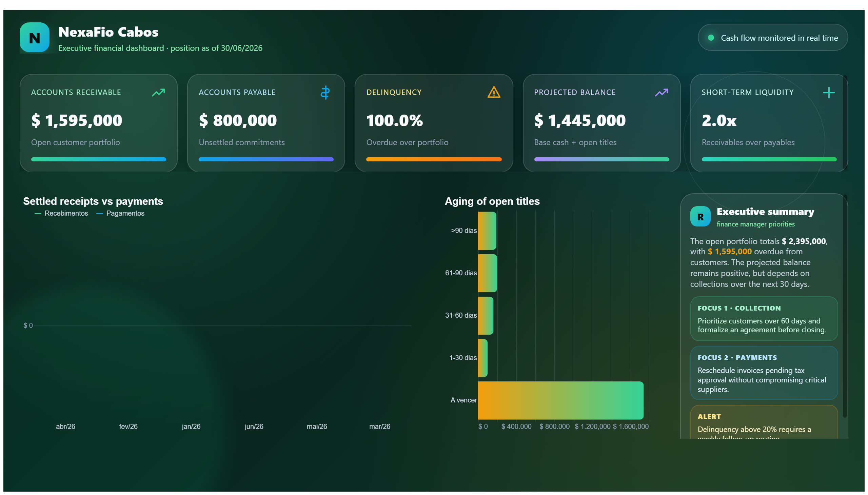Select the Delinquency orange progress bar

coord(434,159)
